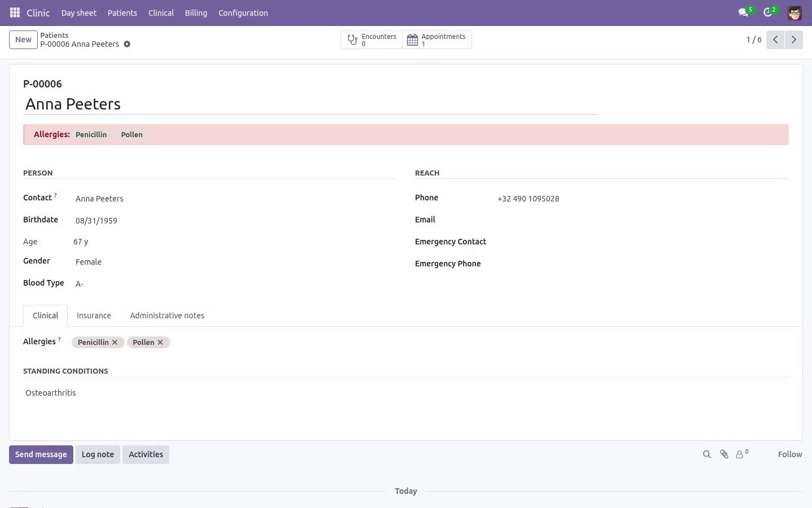Screen dimensions: 812x508
Task: Open the Configuration menu
Action: (x=243, y=12)
